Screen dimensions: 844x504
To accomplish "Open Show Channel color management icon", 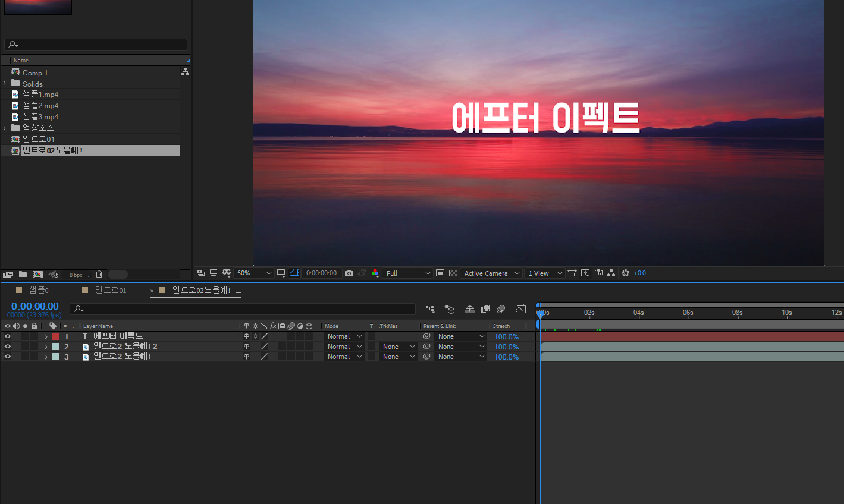I will 375,273.
